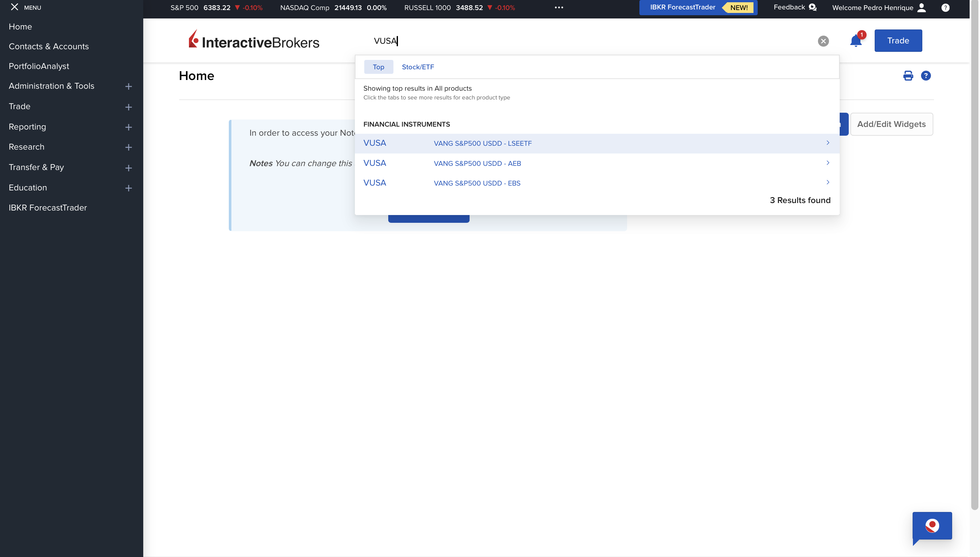Click the blue Trade button

click(x=898, y=40)
